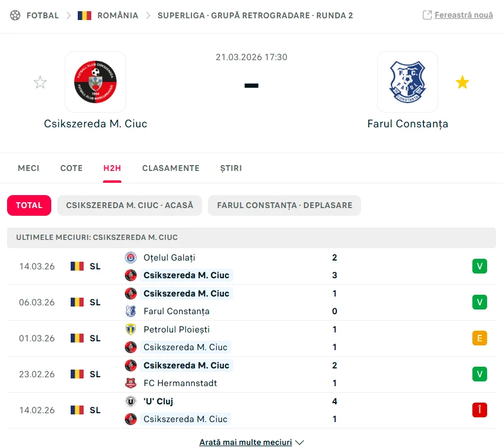
Task: Open the Farul Constanța team logo
Action: 408,82
